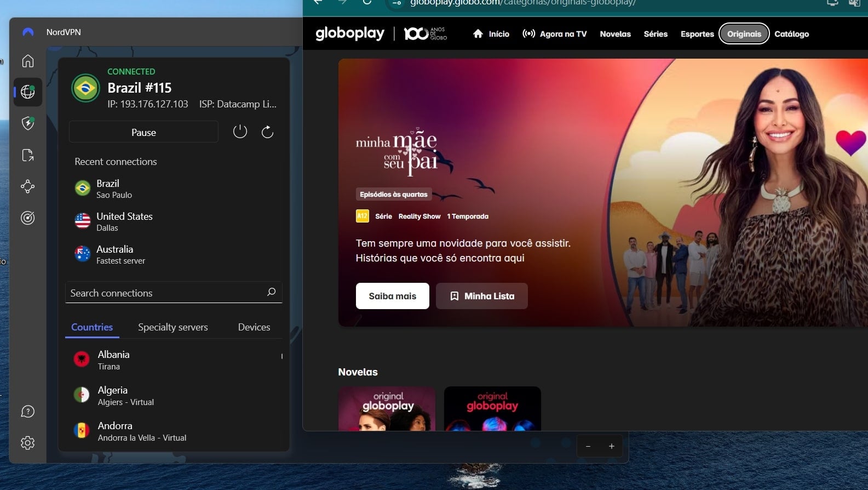Click the Reality Show genre label
The width and height of the screenshot is (868, 490).
click(419, 216)
